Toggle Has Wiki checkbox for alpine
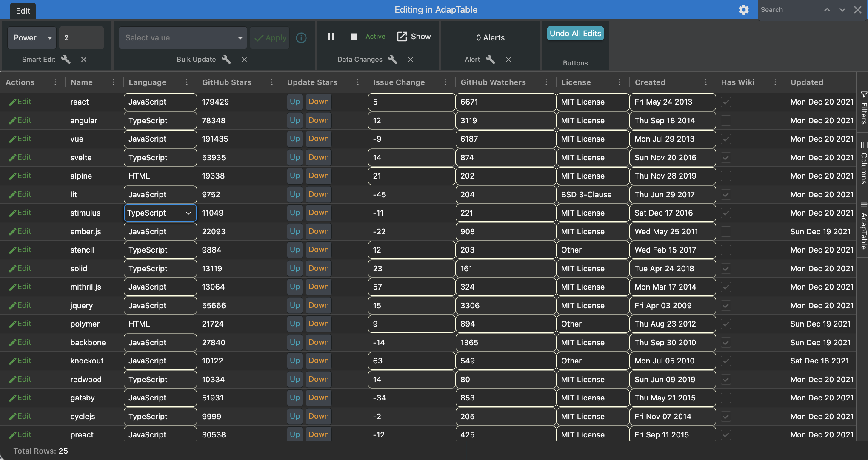 (x=726, y=176)
